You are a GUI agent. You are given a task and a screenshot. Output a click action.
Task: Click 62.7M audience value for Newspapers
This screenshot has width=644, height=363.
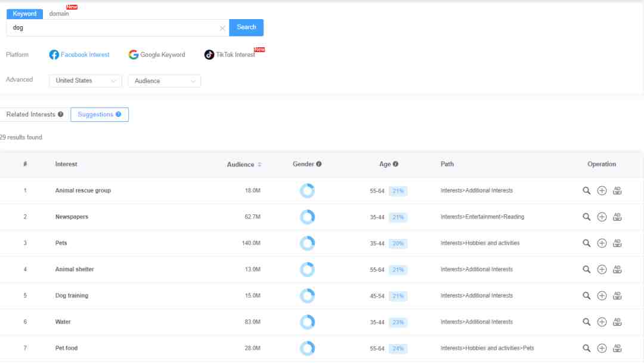[253, 217]
